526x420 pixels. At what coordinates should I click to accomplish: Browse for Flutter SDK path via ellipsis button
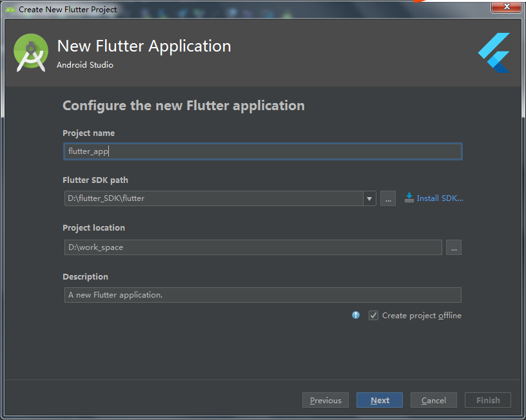[x=388, y=198]
